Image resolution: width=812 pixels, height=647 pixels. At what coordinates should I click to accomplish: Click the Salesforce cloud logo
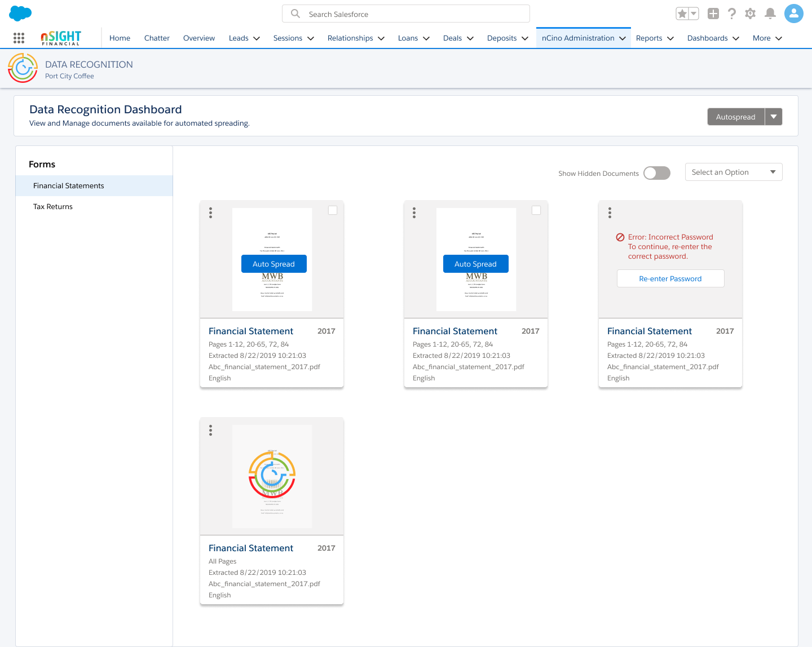[x=20, y=14]
